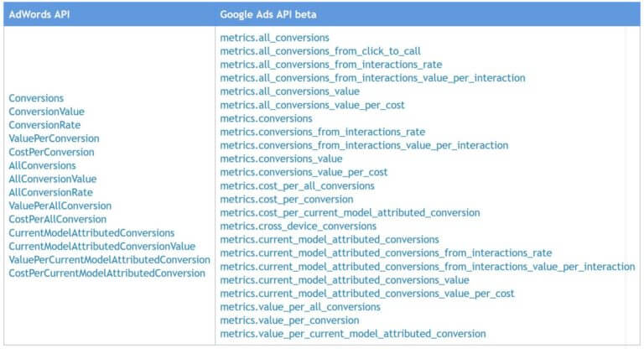
Task: Click the CostPerConversion link
Action: pos(51,152)
